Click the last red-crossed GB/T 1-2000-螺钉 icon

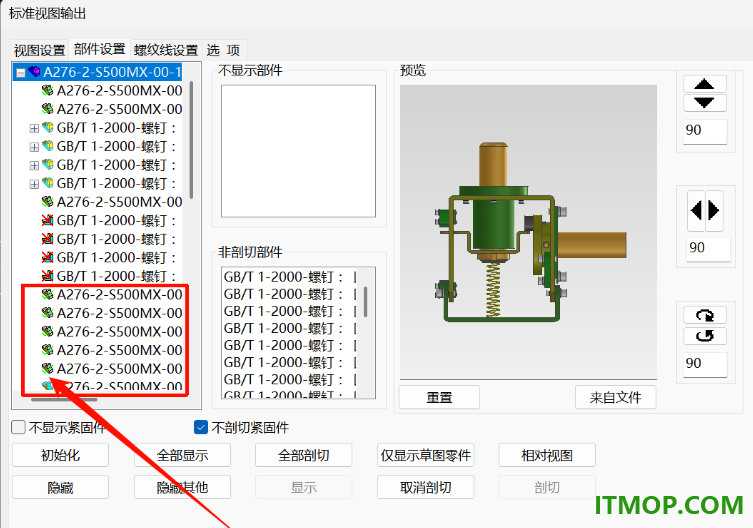point(48,276)
